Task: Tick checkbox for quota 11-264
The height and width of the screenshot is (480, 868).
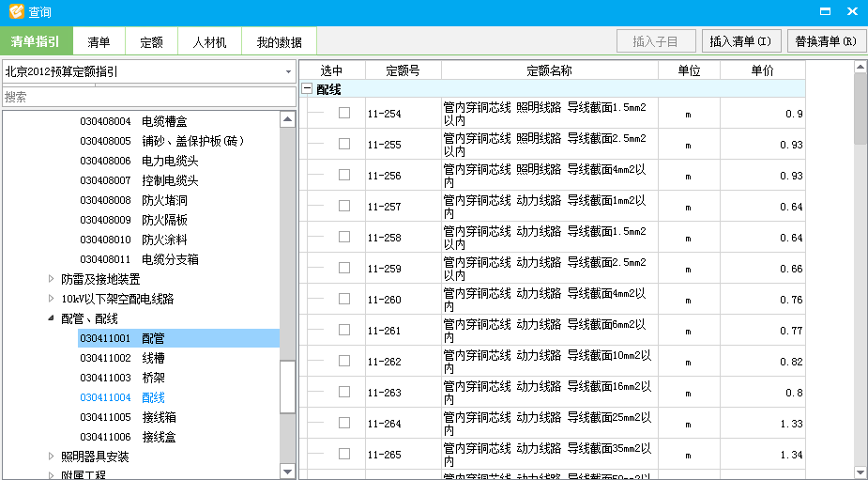Action: click(344, 423)
